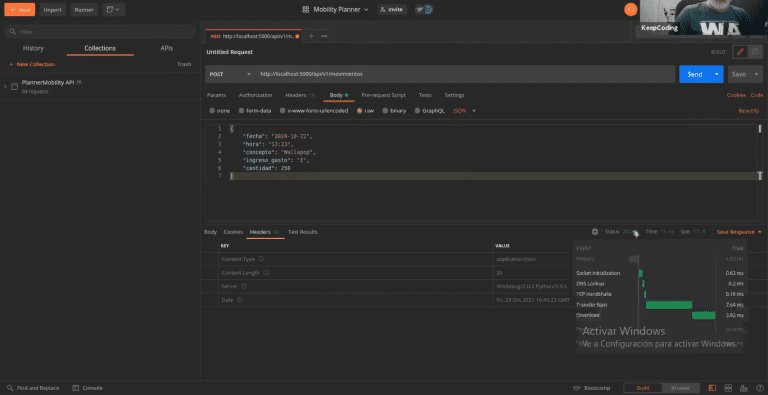The width and height of the screenshot is (768, 395).
Task: Click the network globe icon beside Status
Action: click(595, 232)
